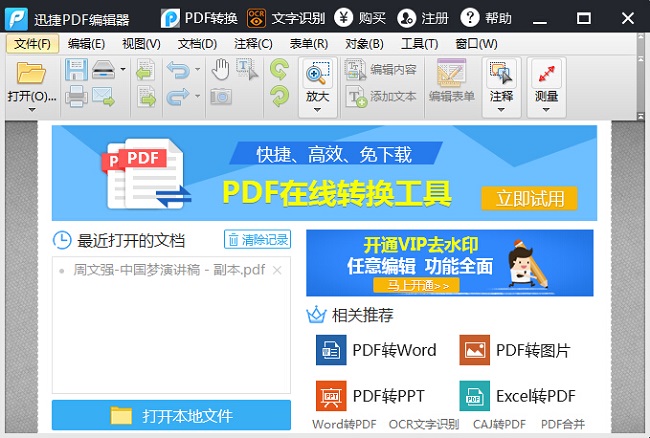Viewport: 650px width, 438px height.
Task: Click the 打开本地文件 button
Action: click(x=171, y=415)
